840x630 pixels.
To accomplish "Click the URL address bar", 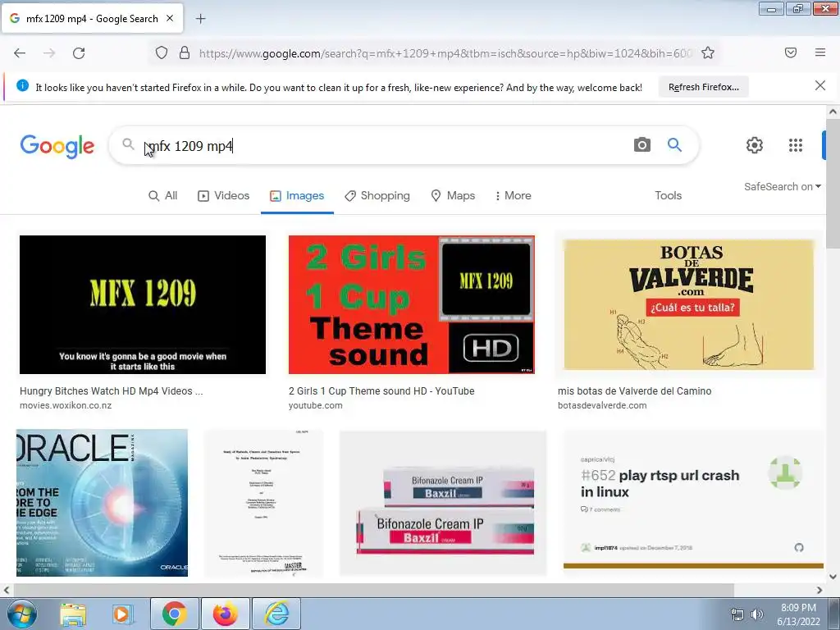I will pos(445,53).
